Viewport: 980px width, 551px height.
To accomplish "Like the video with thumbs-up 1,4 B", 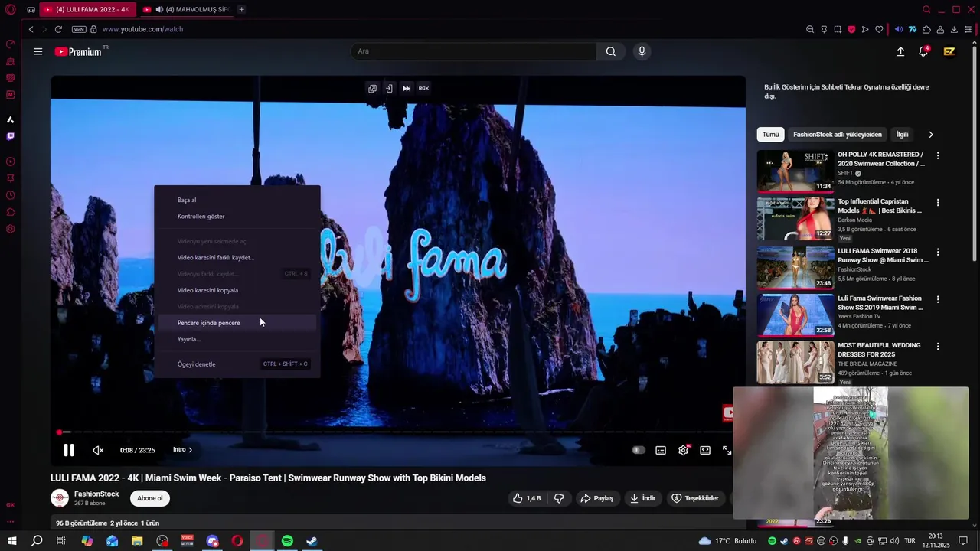I will (527, 498).
